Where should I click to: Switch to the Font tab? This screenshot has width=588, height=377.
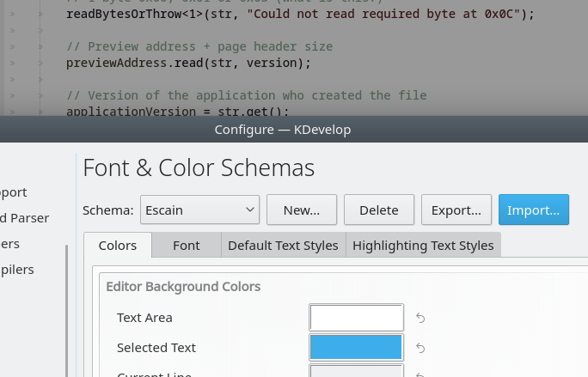click(187, 246)
